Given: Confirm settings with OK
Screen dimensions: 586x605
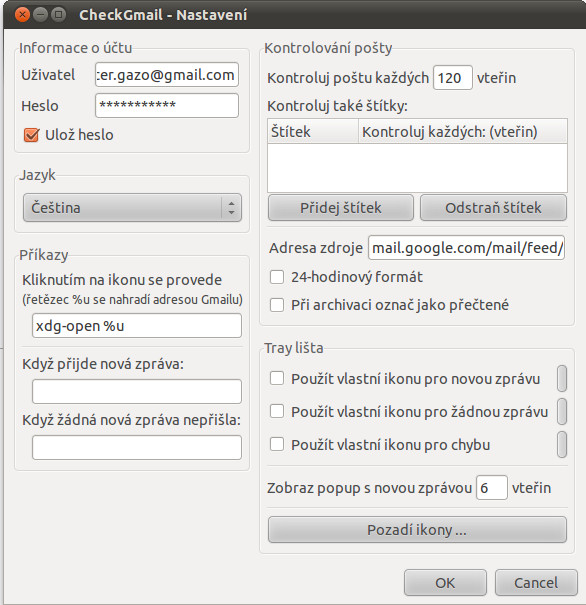Looking at the screenshot, I should click(x=445, y=583).
